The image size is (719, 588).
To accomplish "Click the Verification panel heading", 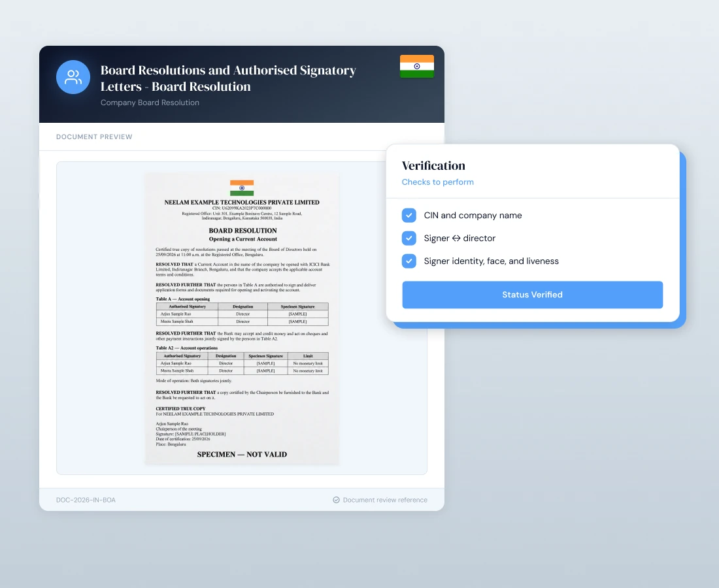I will tap(433, 165).
